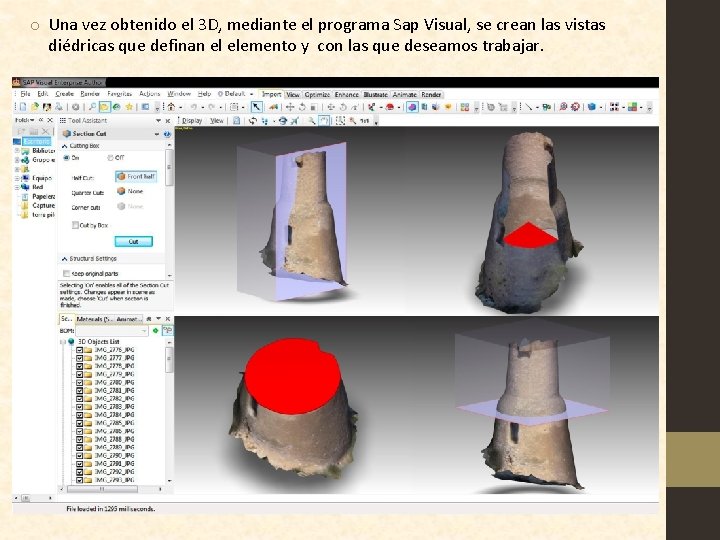This screenshot has height=540, width=720.
Task: Click the highlighted icon right of BOM field
Action: coord(168,331)
